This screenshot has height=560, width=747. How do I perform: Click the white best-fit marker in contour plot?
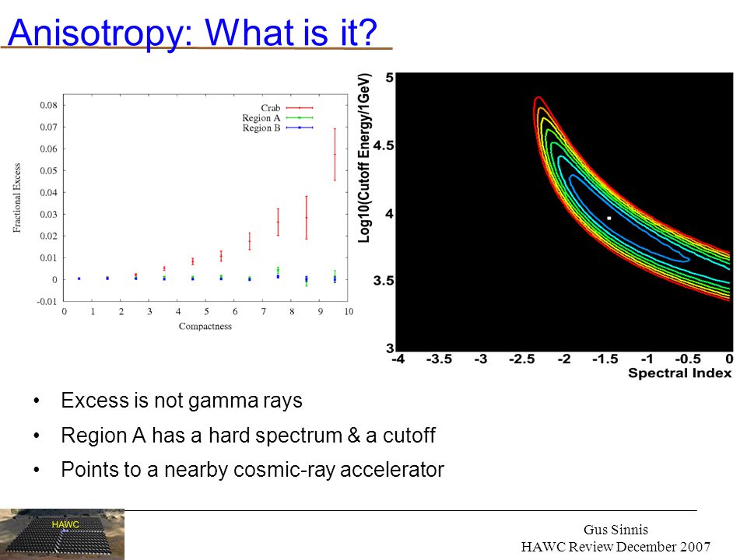pyautogui.click(x=608, y=218)
